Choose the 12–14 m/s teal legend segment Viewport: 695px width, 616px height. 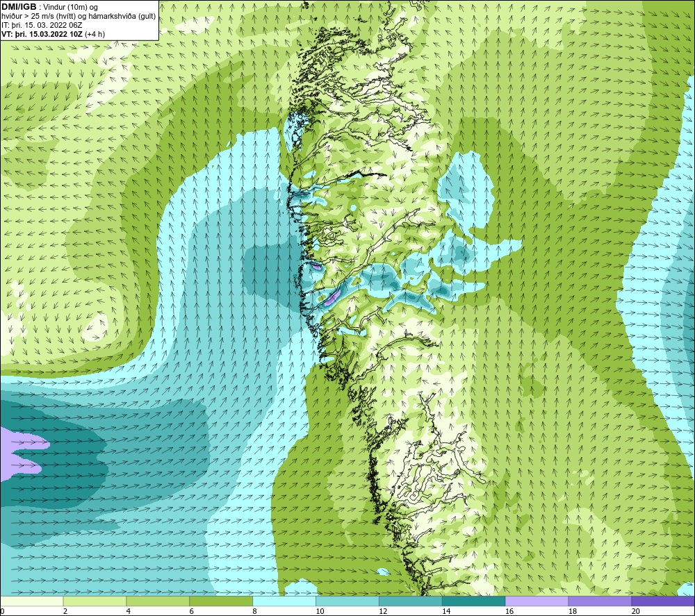pos(411,601)
